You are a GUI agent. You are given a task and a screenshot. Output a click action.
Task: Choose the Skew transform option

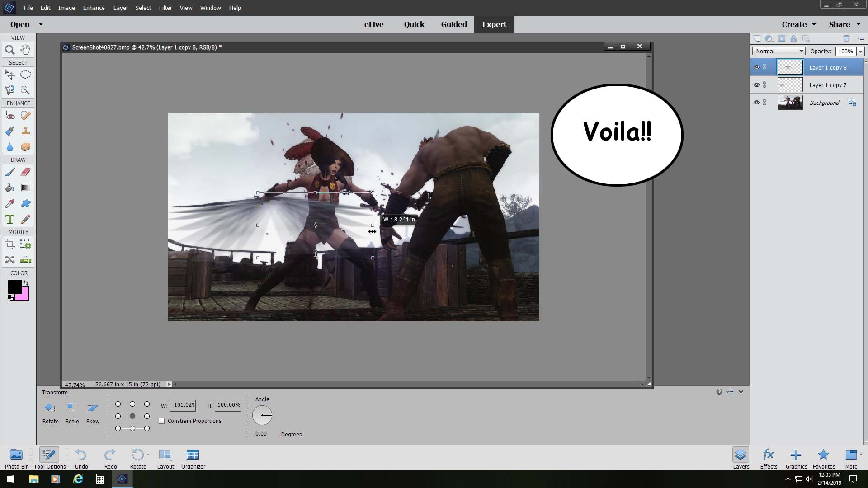point(93,413)
